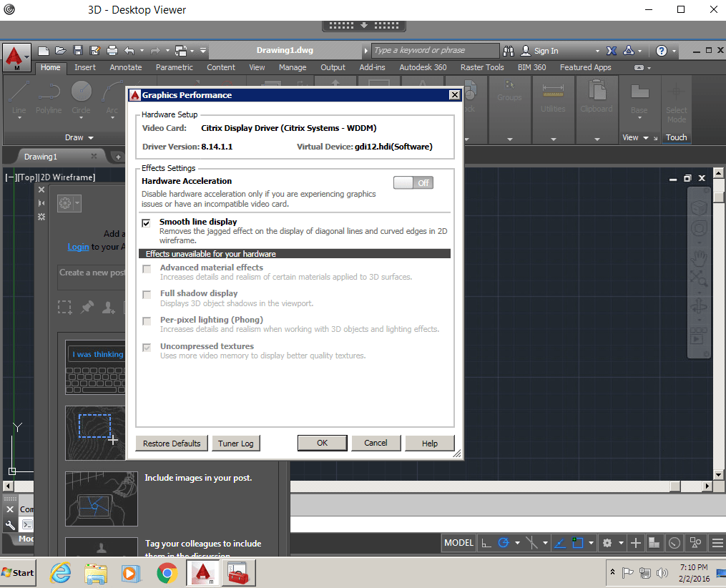
Task: Click the Autodesk Exchange X icon
Action: 612,51
